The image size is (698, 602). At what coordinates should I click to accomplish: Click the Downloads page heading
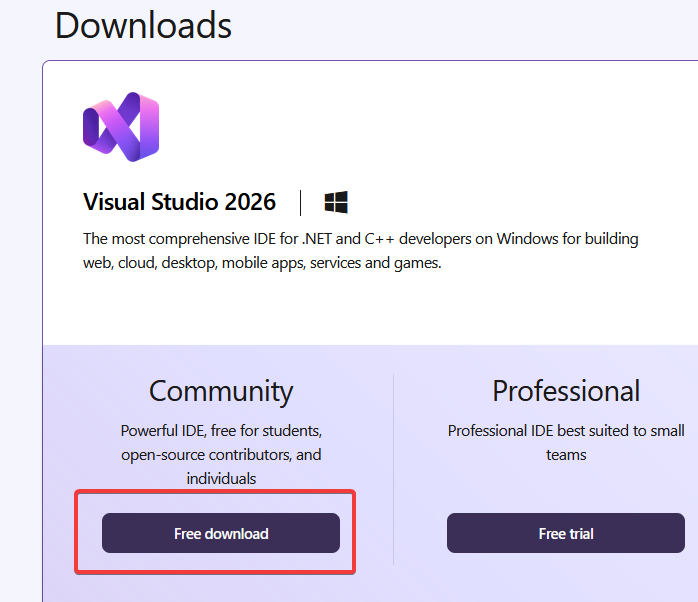point(143,25)
